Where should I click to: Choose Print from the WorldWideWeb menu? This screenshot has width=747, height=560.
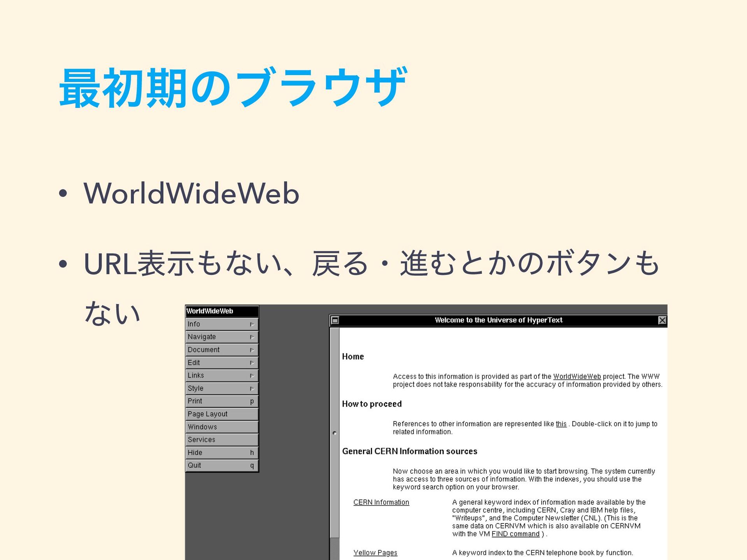click(222, 401)
